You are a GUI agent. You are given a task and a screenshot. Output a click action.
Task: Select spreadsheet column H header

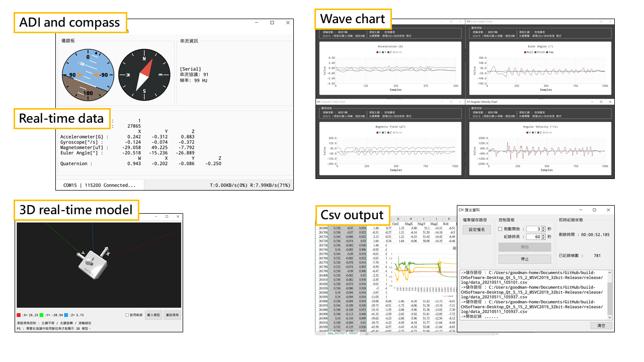pyautogui.click(x=411, y=219)
